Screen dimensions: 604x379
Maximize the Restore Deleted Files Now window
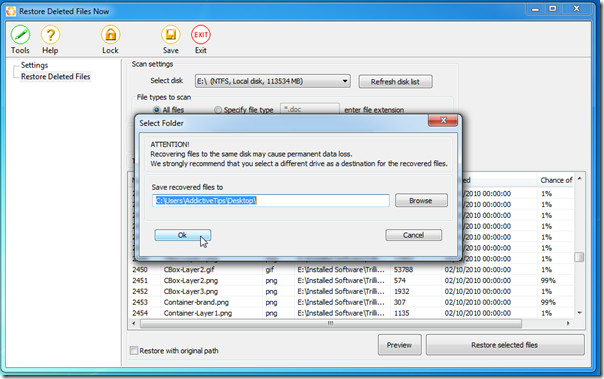click(553, 8)
